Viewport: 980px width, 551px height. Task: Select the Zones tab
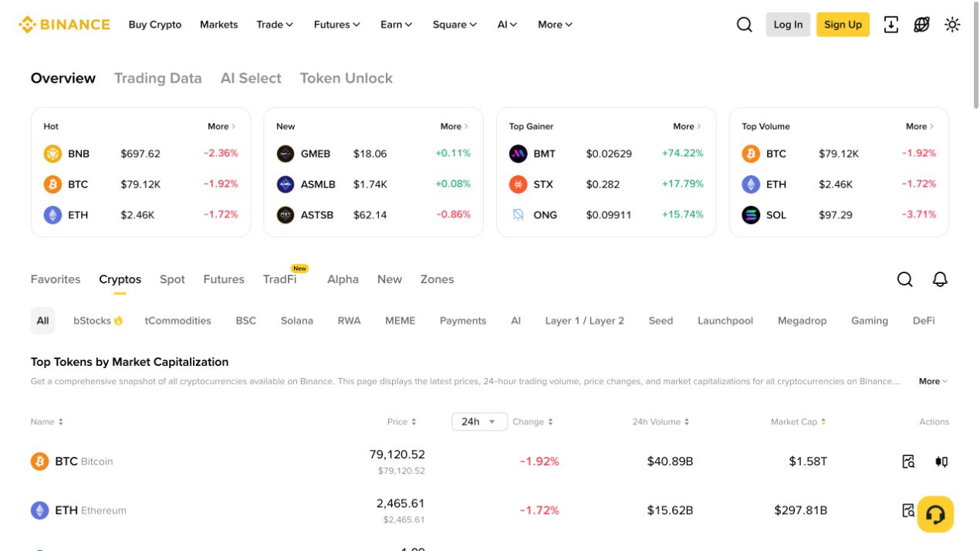tap(437, 279)
